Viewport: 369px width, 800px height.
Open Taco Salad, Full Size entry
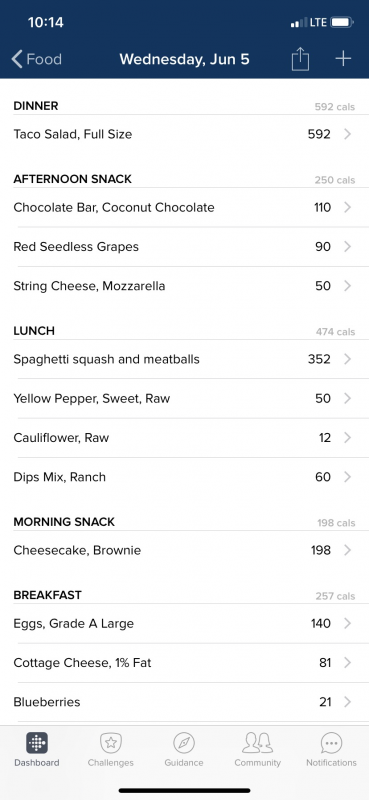coord(184,134)
